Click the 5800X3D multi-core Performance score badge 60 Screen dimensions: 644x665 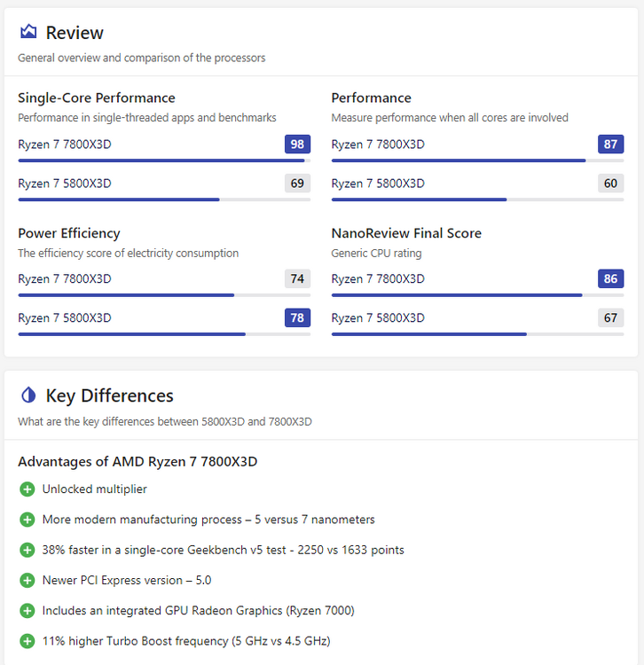(610, 184)
